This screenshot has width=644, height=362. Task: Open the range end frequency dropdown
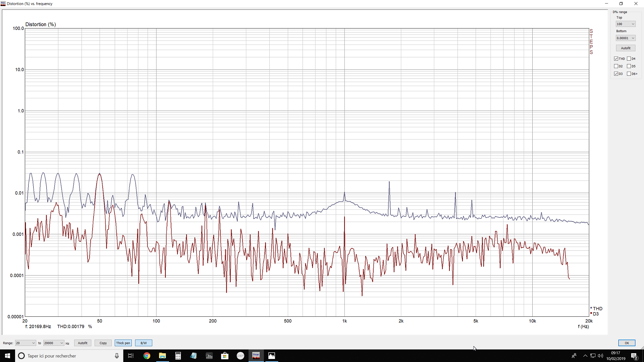click(54, 343)
